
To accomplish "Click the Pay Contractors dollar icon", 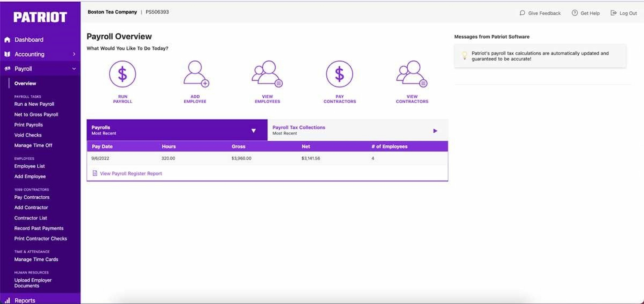I will tap(339, 74).
